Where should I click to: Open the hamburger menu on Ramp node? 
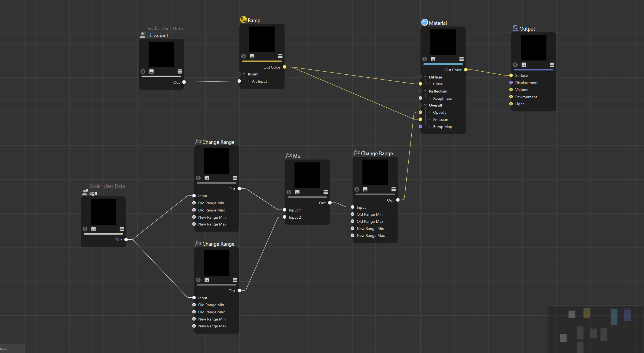[280, 56]
